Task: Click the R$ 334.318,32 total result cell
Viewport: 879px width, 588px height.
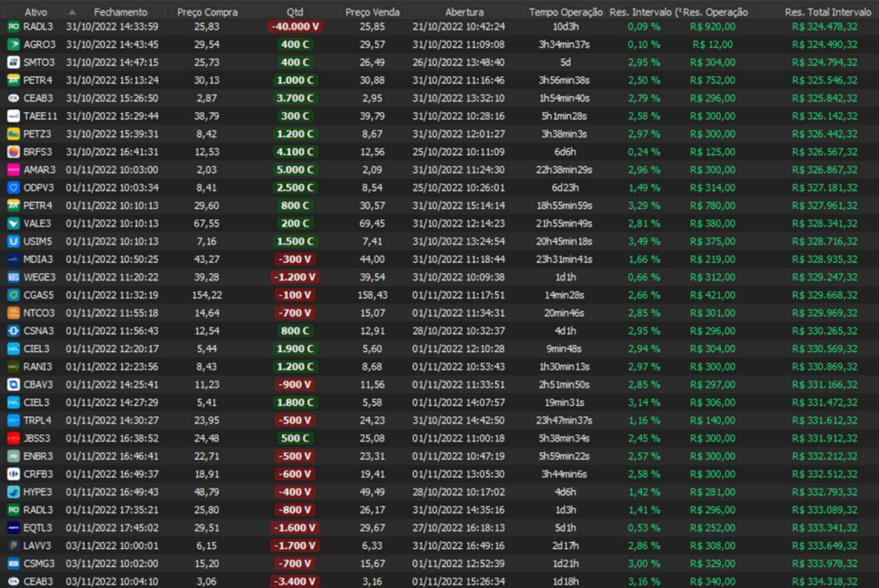Action: click(x=824, y=581)
